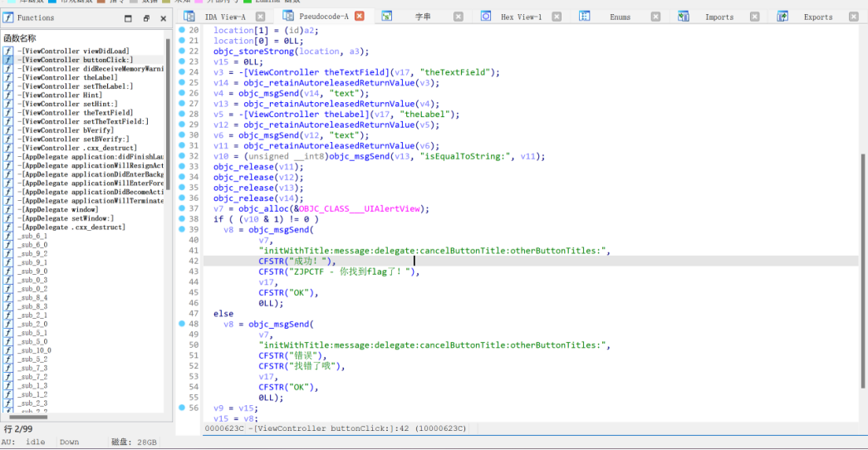Toggle breakpoint dot on line 56
The image size is (868, 450).
182,408
